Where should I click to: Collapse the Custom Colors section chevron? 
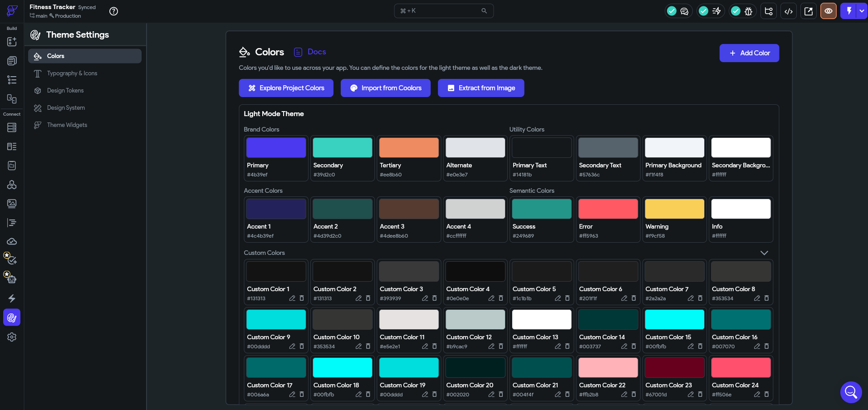pyautogui.click(x=764, y=253)
